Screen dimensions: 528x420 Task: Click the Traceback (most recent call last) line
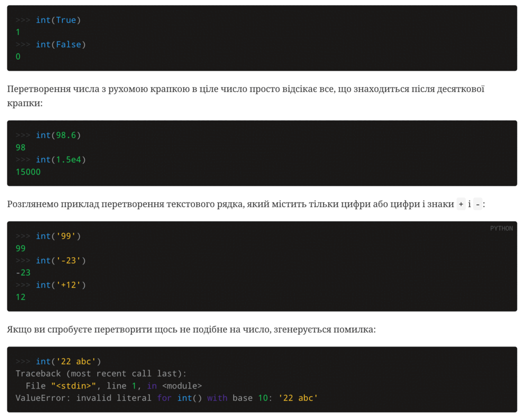click(101, 373)
